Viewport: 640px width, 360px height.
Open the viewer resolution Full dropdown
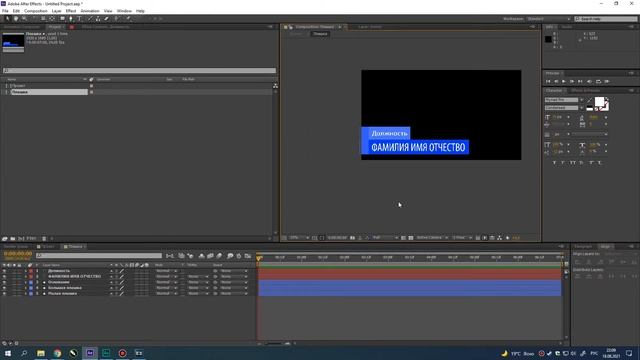point(385,238)
